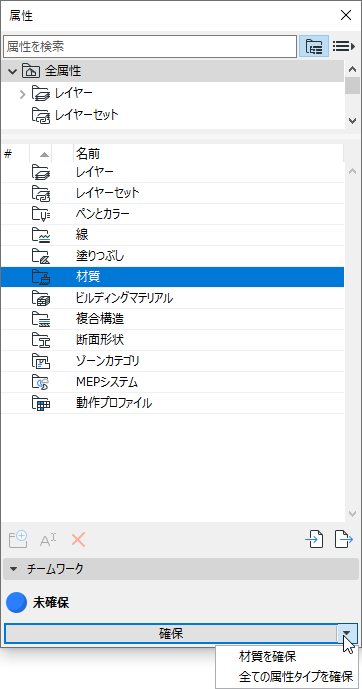
Task: Click the upper tree's scroll up arrow
Action: pyautogui.click(x=352, y=69)
